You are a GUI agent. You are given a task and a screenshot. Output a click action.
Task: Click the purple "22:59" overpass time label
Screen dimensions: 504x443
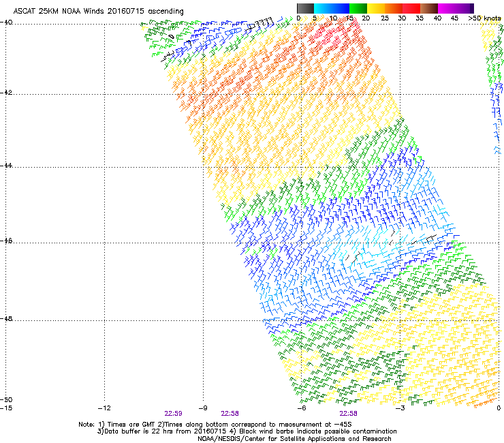173,414
